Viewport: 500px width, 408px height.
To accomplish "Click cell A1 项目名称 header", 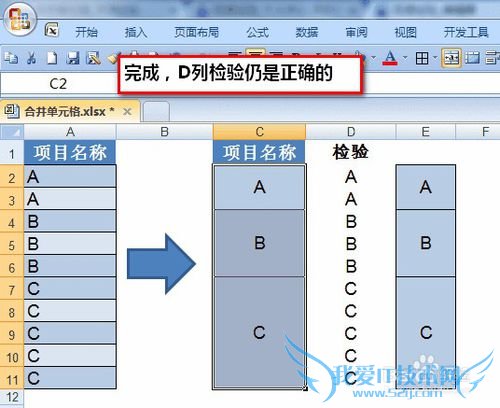I will [x=70, y=153].
